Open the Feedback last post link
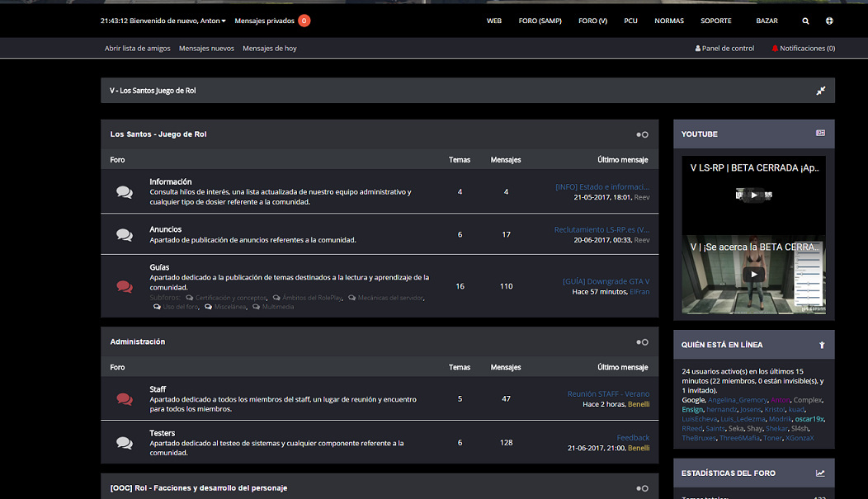The height and width of the screenshot is (499, 868). coord(634,438)
